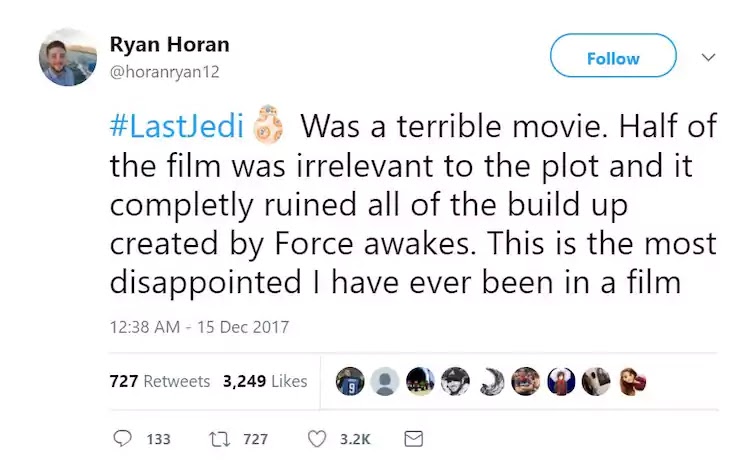
Task: Expand the tweet options chevron
Action: pyautogui.click(x=708, y=57)
